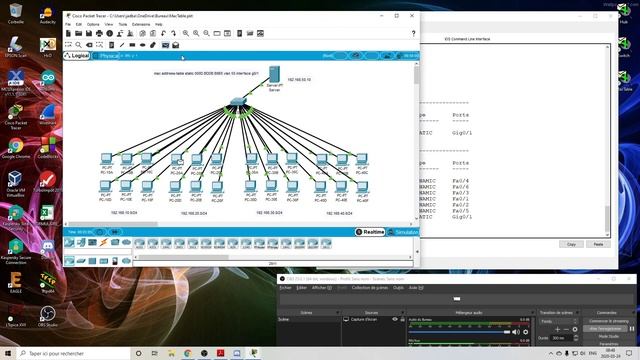Click PC-10A in the network diagram
The width and height of the screenshot is (640, 360).
107,159
